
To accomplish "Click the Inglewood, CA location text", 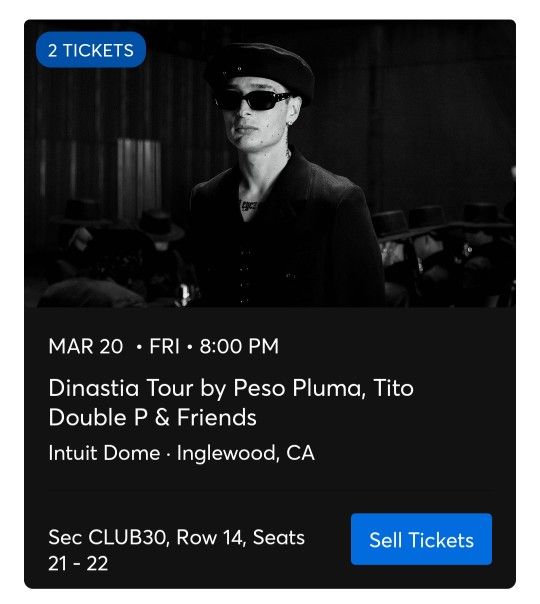I will (246, 453).
